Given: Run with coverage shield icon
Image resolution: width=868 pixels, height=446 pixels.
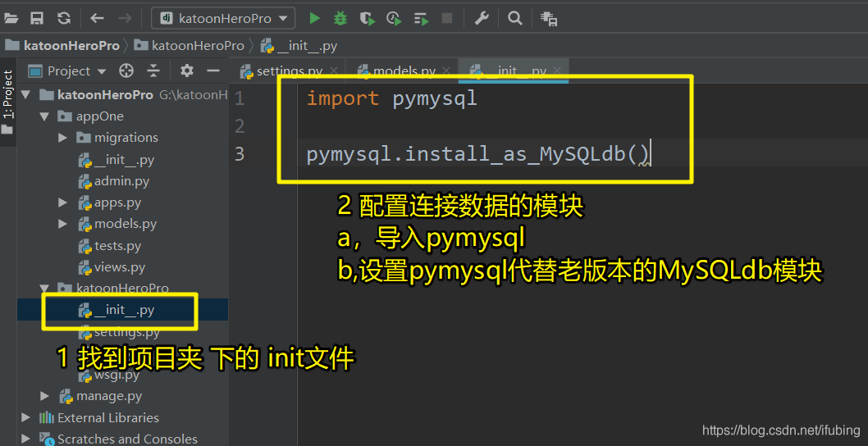Looking at the screenshot, I should point(367,19).
